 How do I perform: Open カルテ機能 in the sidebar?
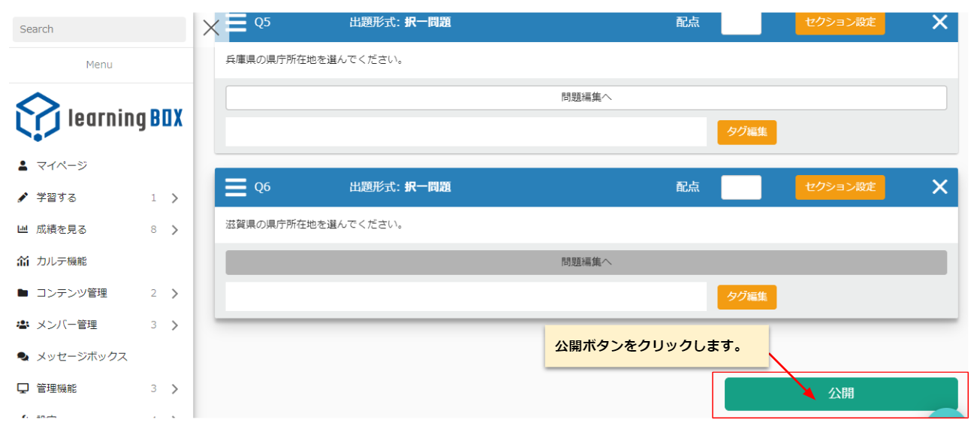pyautogui.click(x=62, y=261)
